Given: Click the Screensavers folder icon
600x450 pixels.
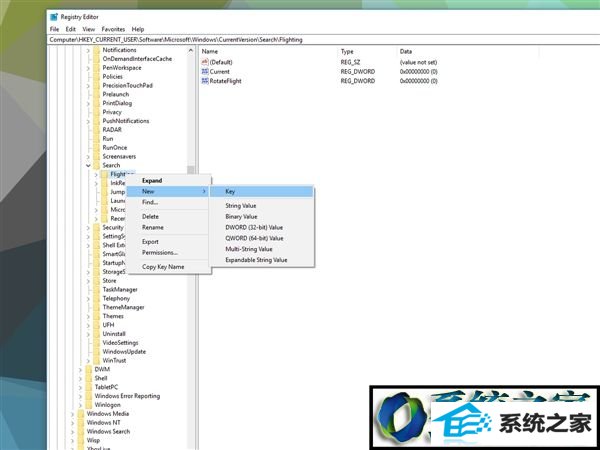Looking at the screenshot, I should tap(96, 156).
